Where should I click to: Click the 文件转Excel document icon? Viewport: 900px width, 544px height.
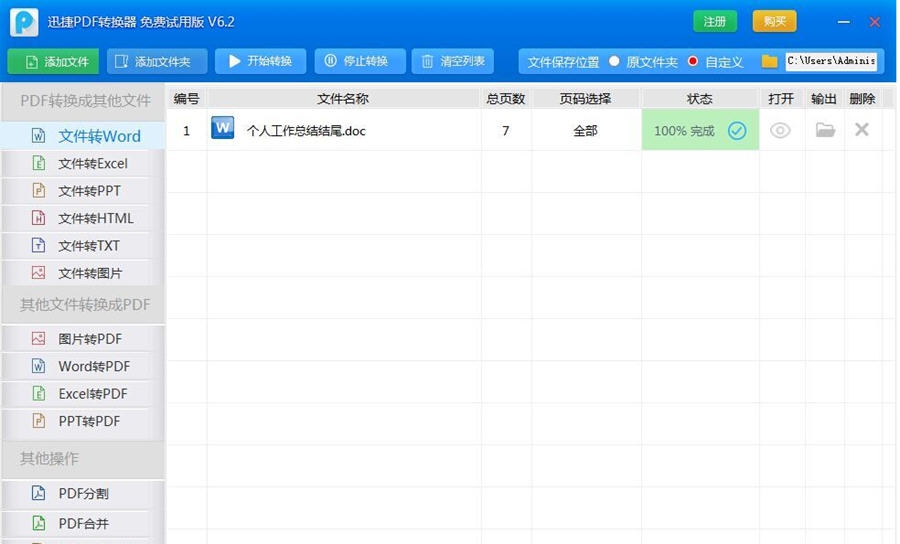[x=38, y=164]
